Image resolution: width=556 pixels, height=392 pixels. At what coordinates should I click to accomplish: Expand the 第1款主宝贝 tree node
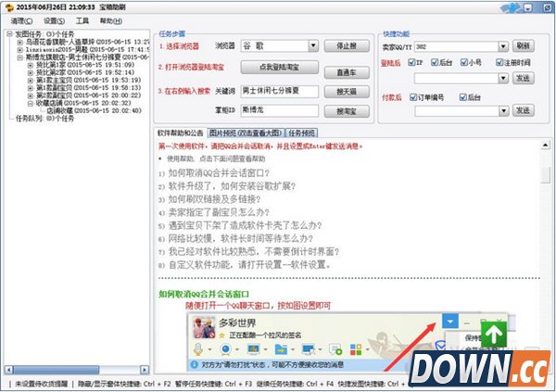click(31, 81)
